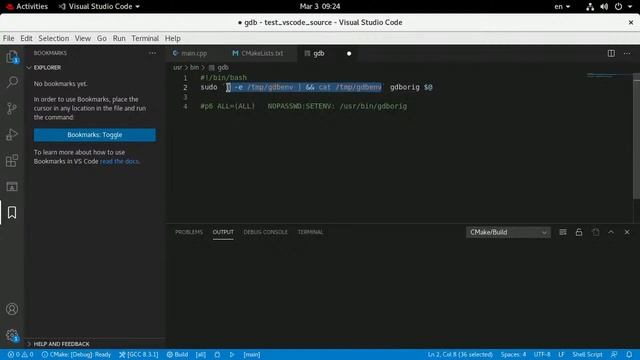Open editor more actions ellipsis
Viewport: 640px width, 360px height.
click(x=627, y=53)
